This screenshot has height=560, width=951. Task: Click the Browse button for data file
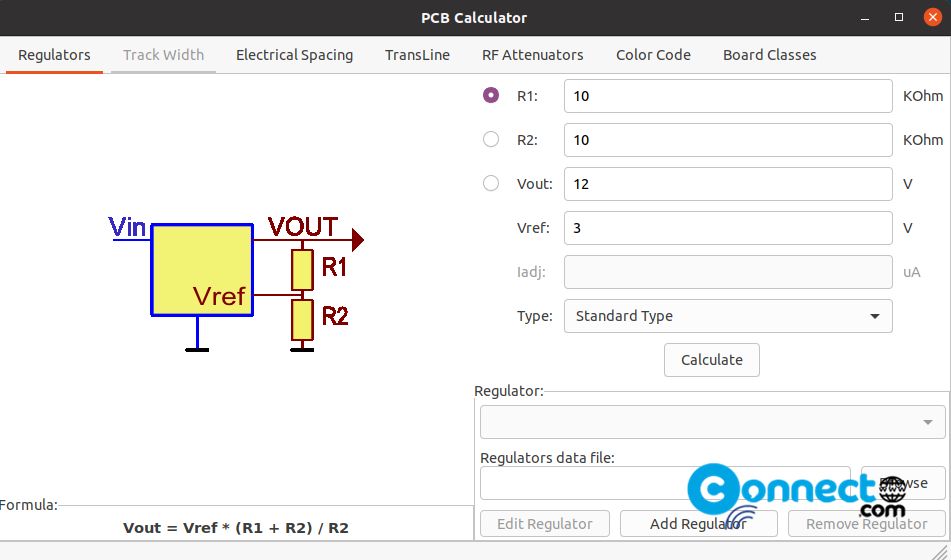coord(903,483)
